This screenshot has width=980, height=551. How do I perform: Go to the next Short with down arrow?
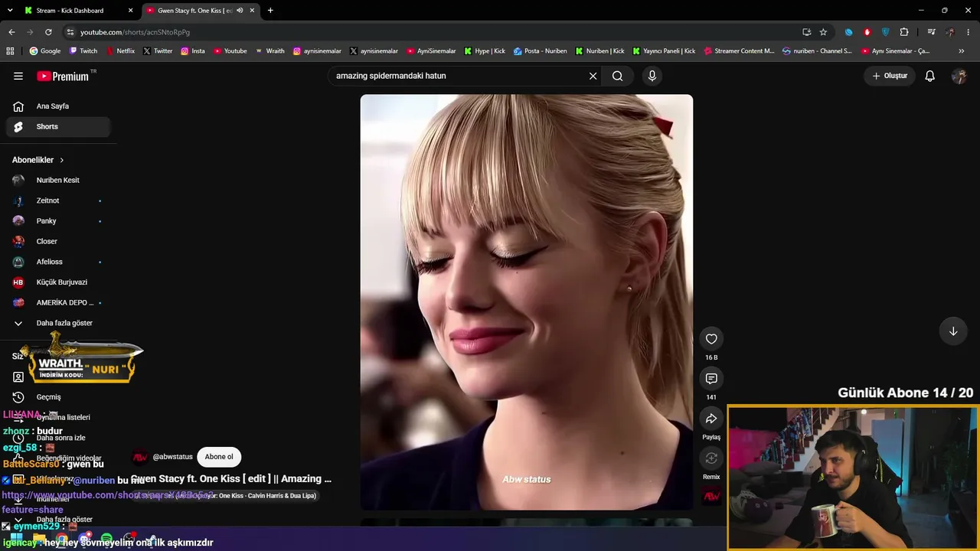tap(953, 331)
